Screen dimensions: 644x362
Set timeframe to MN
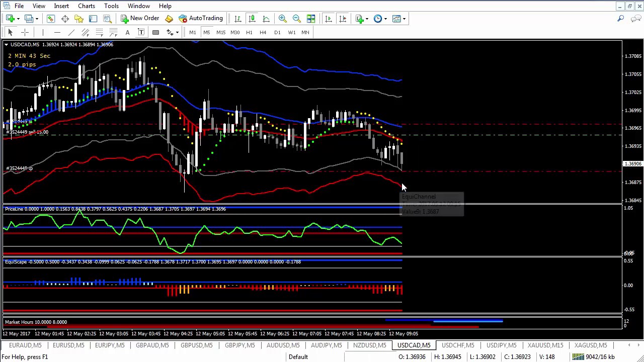pos(305,32)
